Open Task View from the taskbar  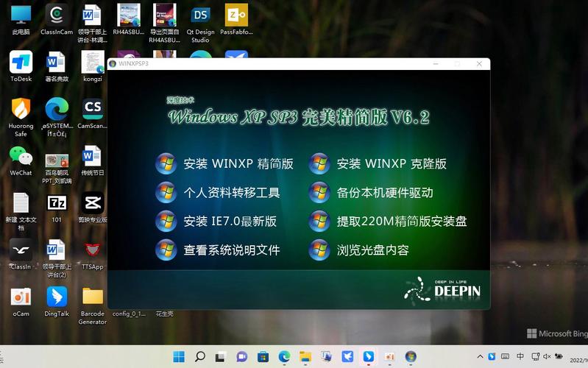221,357
